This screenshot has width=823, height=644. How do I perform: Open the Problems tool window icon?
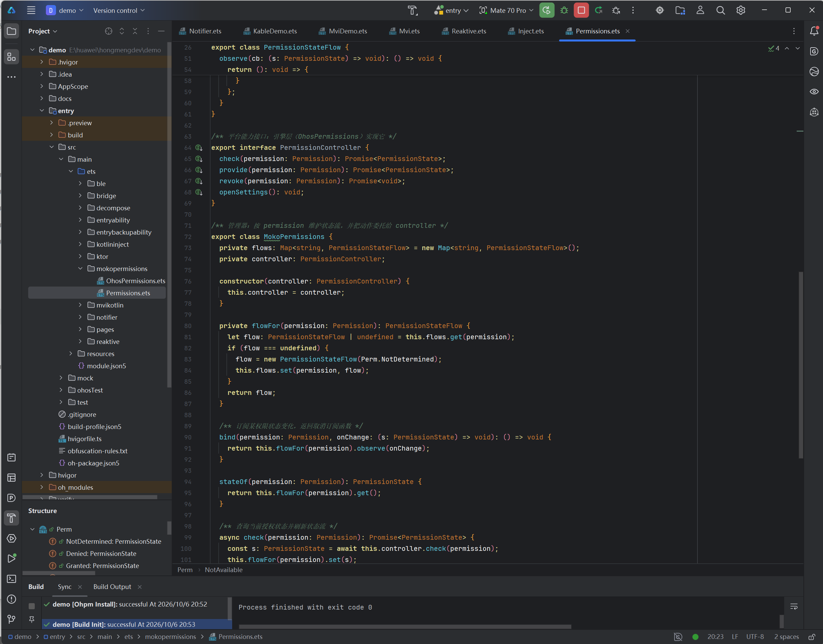[x=12, y=599]
